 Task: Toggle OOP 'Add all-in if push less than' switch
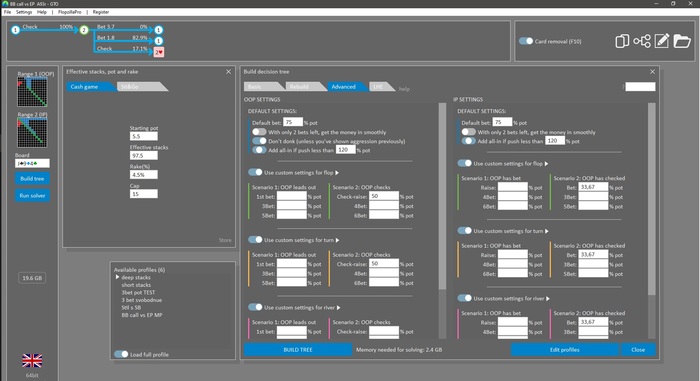(259, 150)
